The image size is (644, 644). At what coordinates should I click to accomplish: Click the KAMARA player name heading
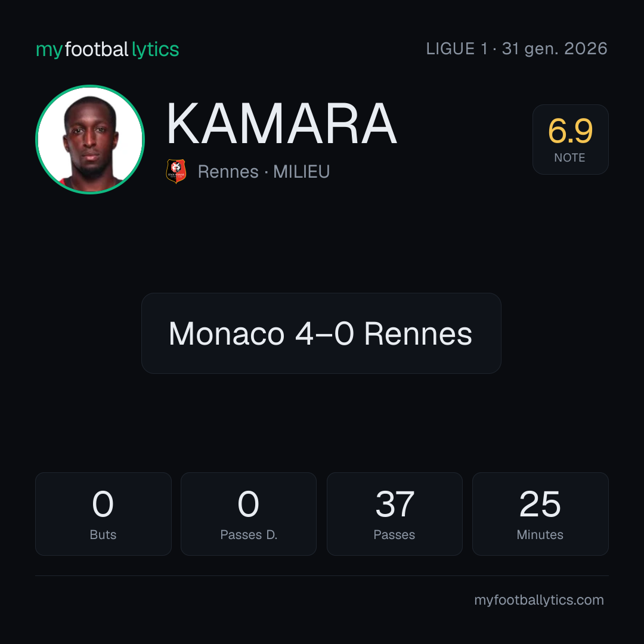point(281,123)
